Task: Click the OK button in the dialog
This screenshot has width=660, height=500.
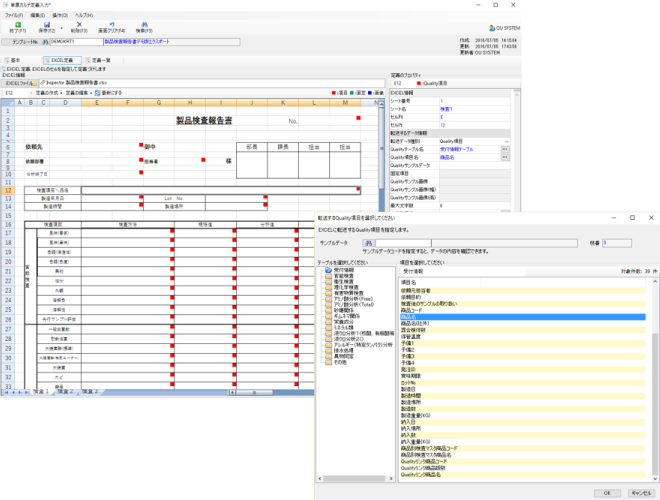Action: tap(607, 493)
